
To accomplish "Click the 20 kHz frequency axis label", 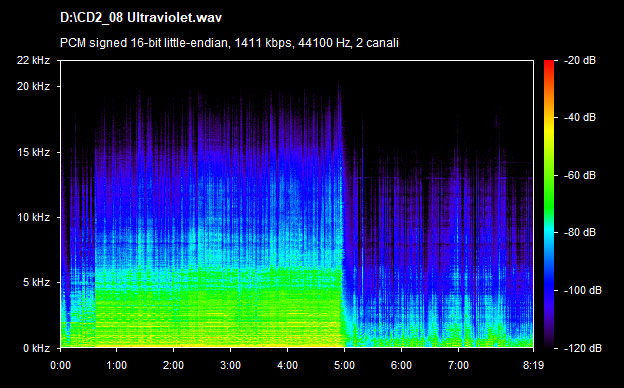I will [x=33, y=86].
